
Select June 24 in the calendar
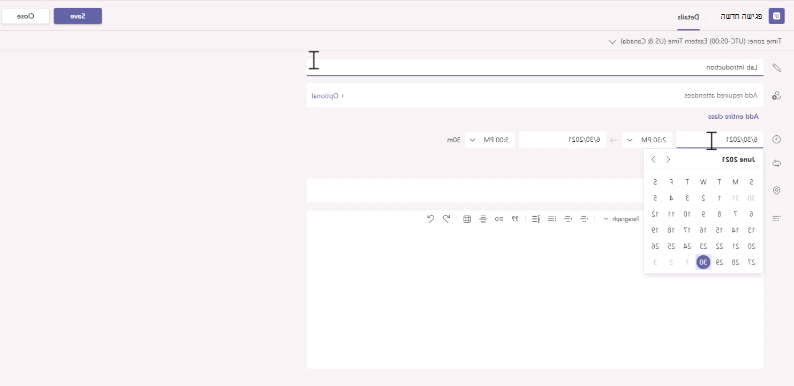tap(687, 246)
